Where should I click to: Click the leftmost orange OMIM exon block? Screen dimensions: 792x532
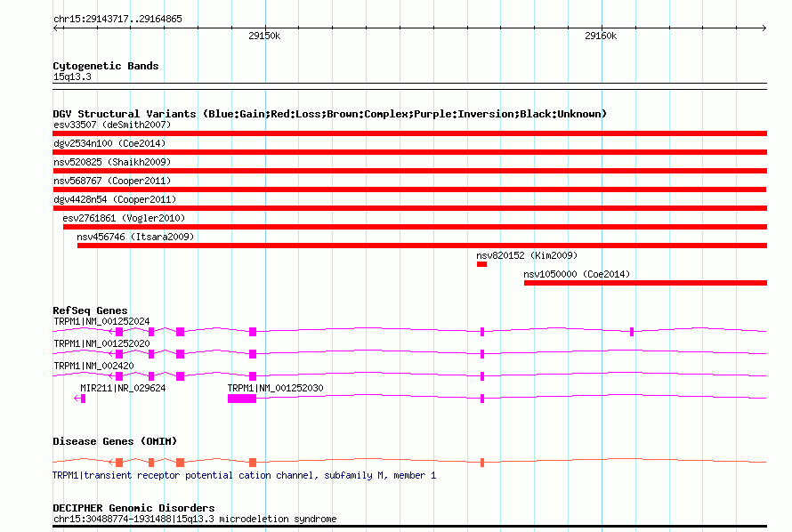(x=119, y=463)
